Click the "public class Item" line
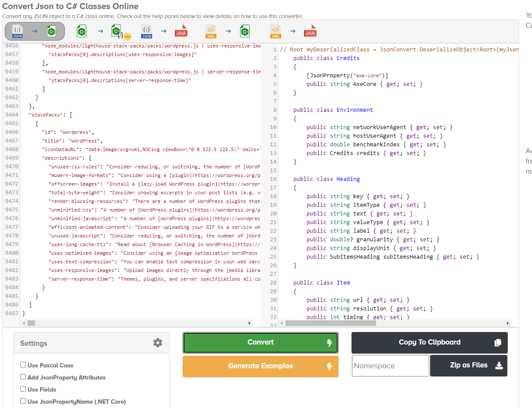 (322, 282)
